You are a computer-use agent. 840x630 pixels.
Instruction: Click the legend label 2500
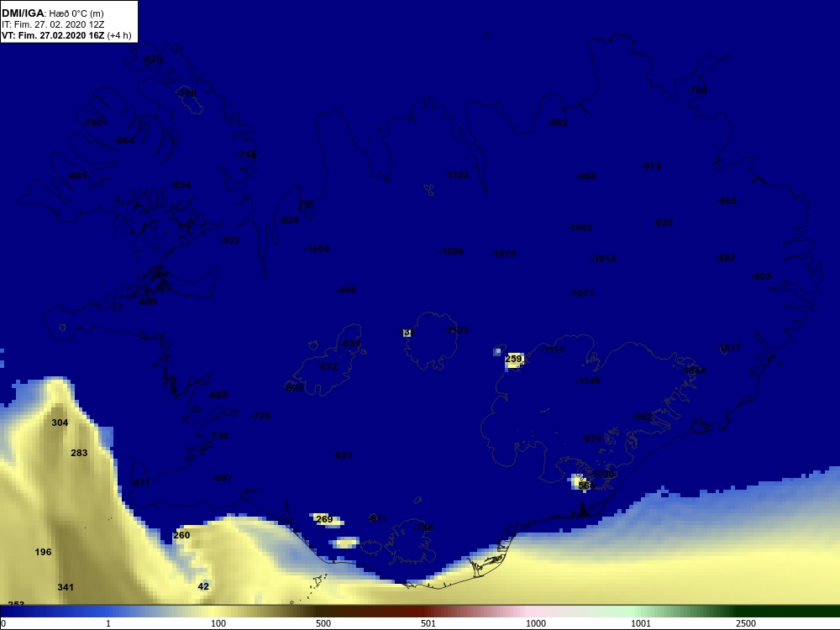pyautogui.click(x=746, y=623)
